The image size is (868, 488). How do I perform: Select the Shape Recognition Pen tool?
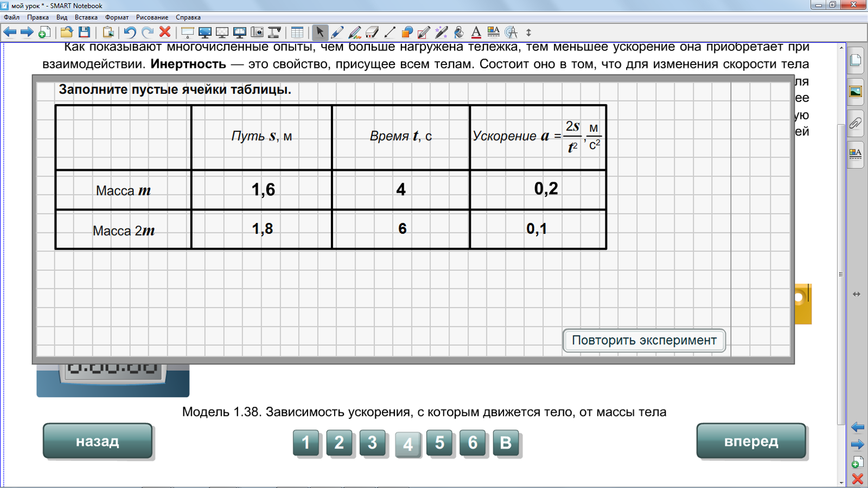(x=424, y=33)
